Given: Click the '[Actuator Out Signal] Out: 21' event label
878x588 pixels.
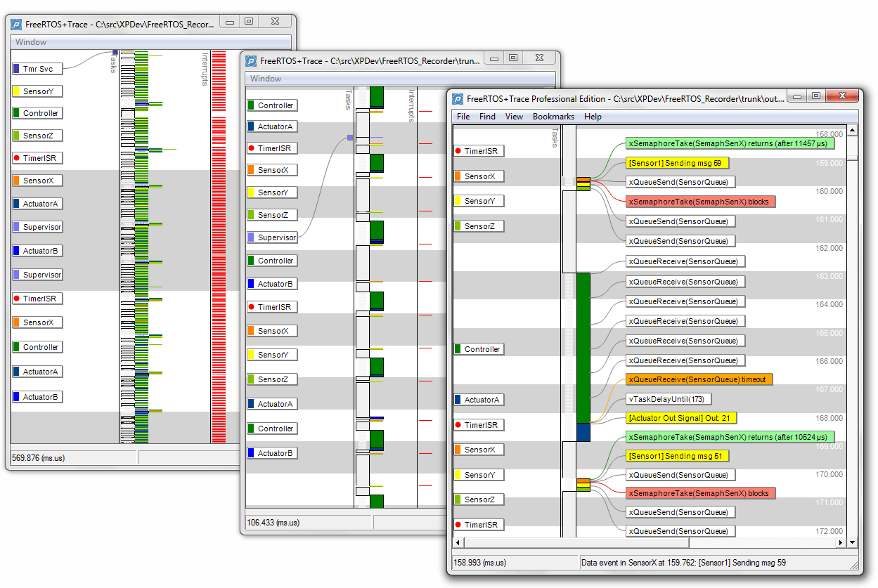Looking at the screenshot, I should pyautogui.click(x=681, y=418).
